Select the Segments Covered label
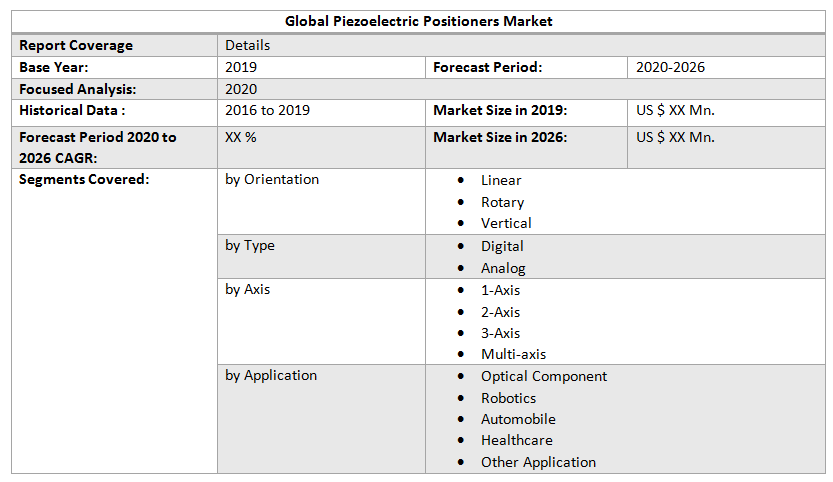This screenshot has width=833, height=482. pyautogui.click(x=84, y=180)
